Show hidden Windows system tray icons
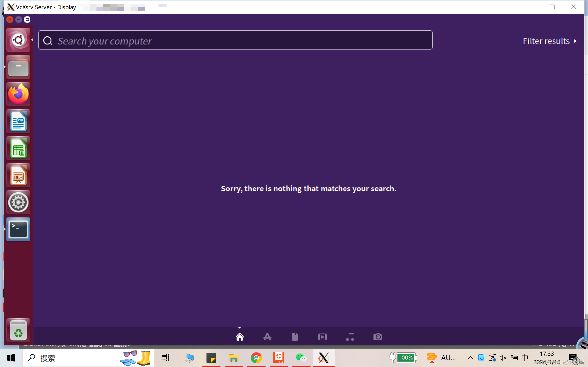 pyautogui.click(x=470, y=358)
